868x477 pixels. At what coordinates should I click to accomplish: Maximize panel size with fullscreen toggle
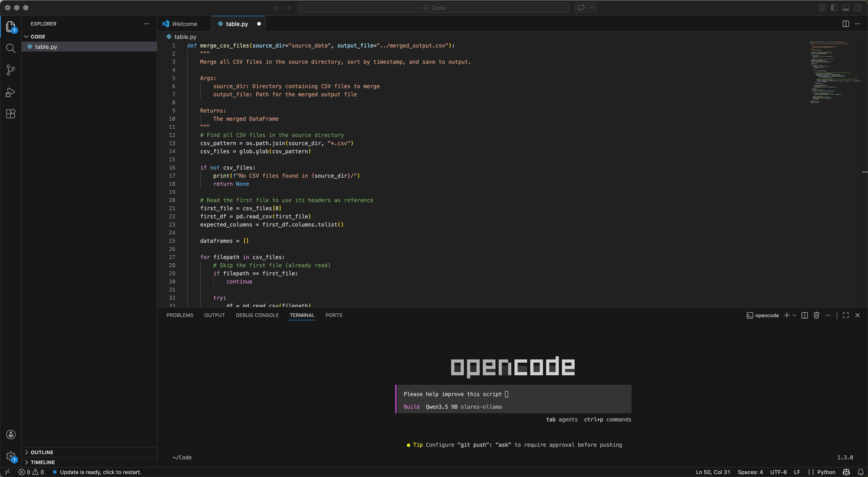(845, 315)
